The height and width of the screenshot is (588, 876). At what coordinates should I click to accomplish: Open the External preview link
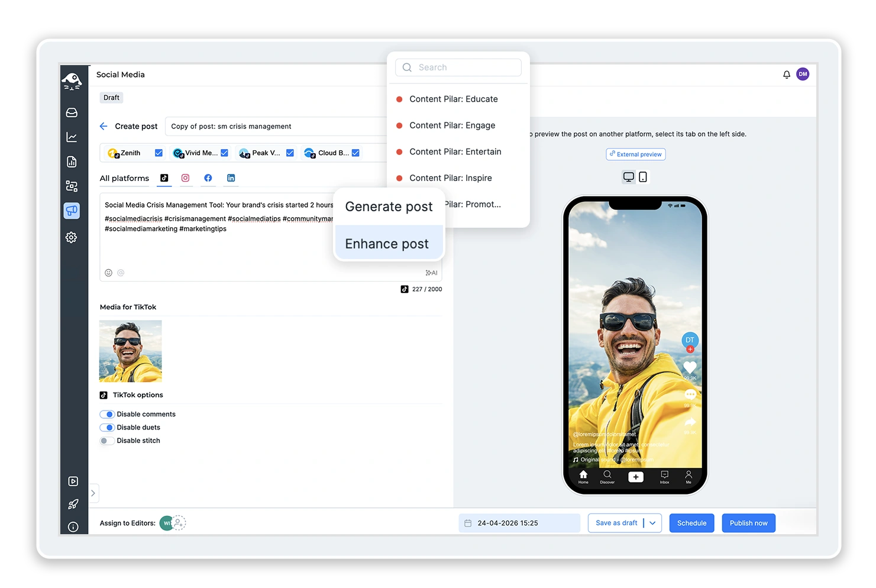[x=636, y=154]
